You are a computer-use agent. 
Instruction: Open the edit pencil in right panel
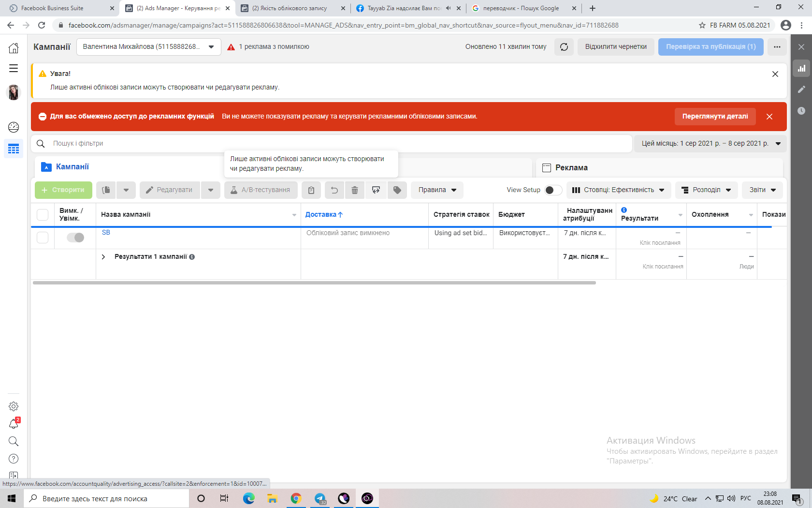tap(801, 90)
